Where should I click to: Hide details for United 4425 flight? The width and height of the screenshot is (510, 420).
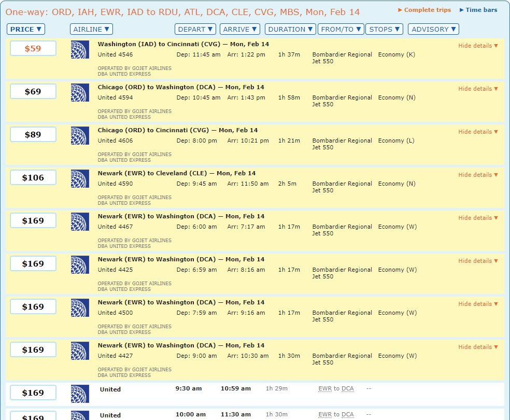coord(478,261)
